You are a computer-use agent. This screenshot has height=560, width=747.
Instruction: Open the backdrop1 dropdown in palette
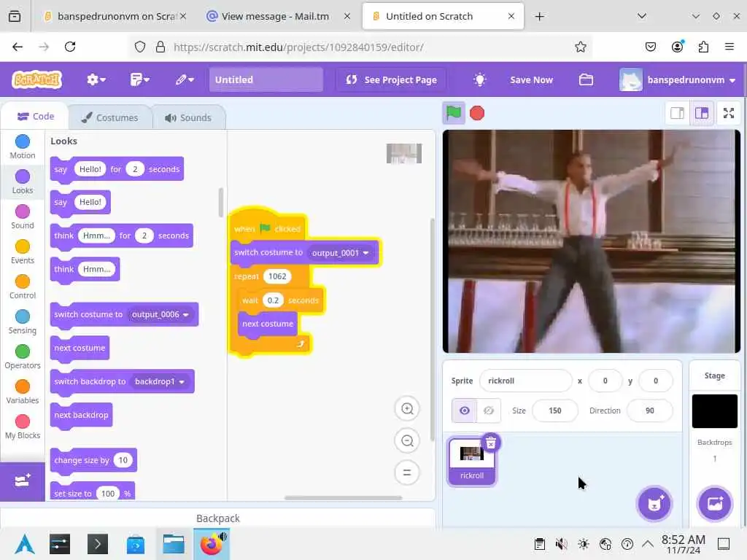(x=159, y=382)
